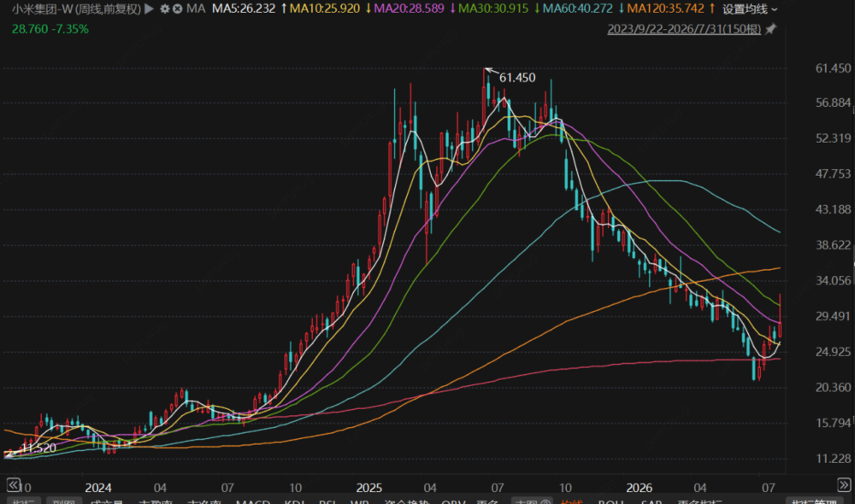The width and height of the screenshot is (855, 504).
Task: Click the 61.450 price axis label
Action: pos(833,68)
